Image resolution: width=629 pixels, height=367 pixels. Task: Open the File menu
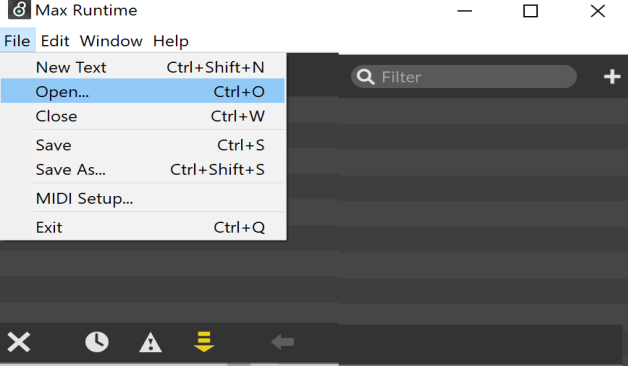[x=17, y=41]
